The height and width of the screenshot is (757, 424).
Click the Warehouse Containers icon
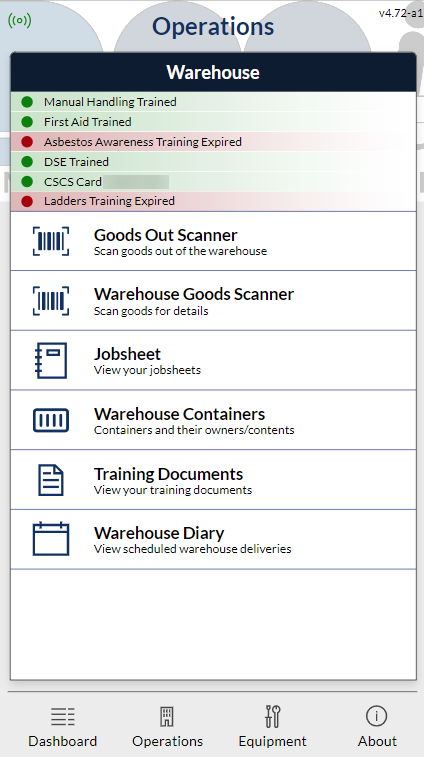click(51, 420)
